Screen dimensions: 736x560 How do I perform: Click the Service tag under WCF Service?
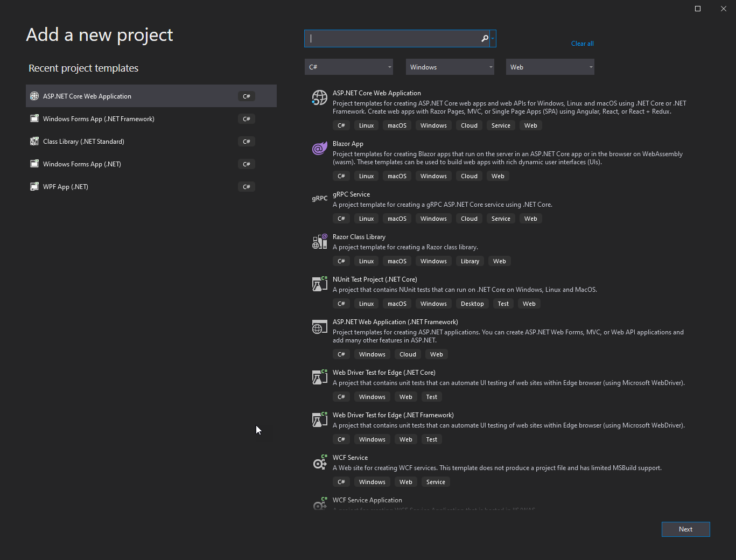coord(436,482)
